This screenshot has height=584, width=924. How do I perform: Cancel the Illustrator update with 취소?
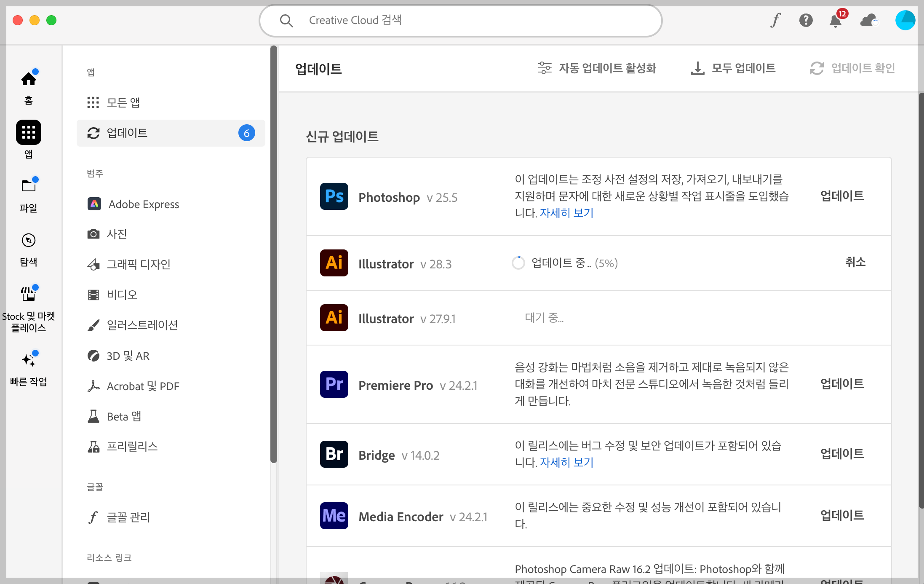click(855, 263)
